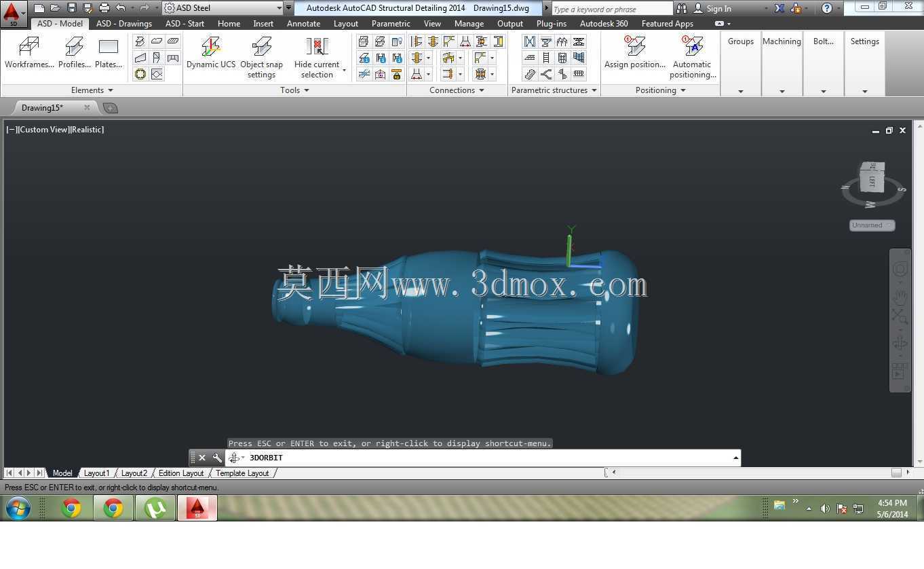Close the command line window
Image resolution: width=924 pixels, height=569 pixels.
point(202,458)
